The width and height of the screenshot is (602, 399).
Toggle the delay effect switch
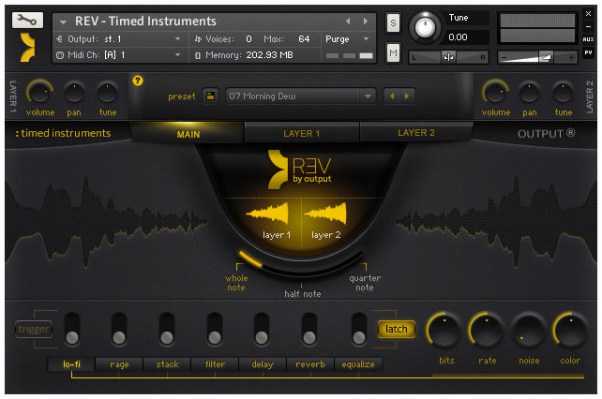pyautogui.click(x=261, y=329)
